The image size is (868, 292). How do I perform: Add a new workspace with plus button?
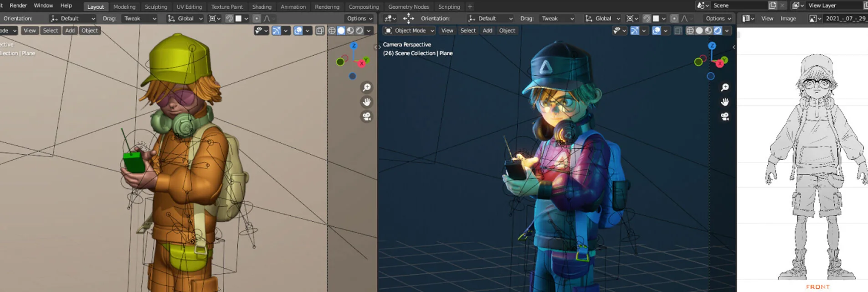point(470,7)
